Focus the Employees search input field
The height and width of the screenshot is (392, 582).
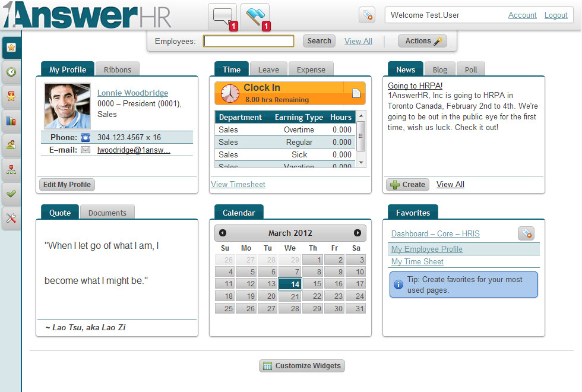pyautogui.click(x=249, y=41)
